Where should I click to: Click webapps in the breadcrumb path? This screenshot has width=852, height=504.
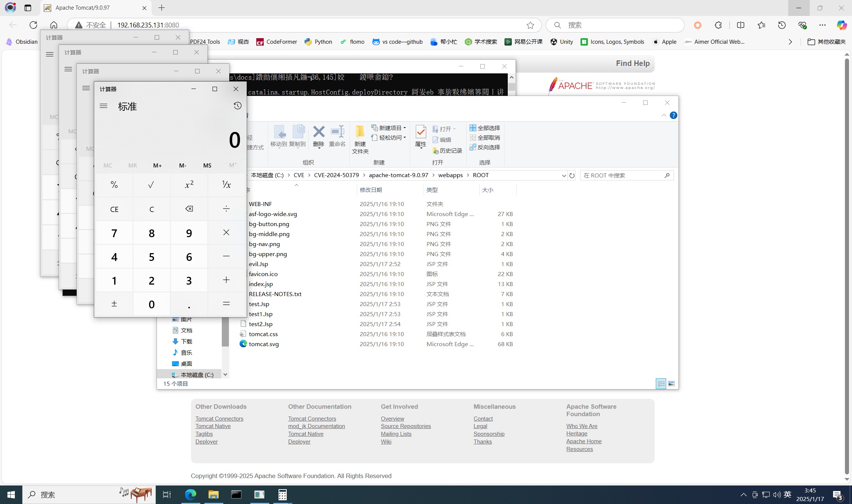(x=450, y=175)
